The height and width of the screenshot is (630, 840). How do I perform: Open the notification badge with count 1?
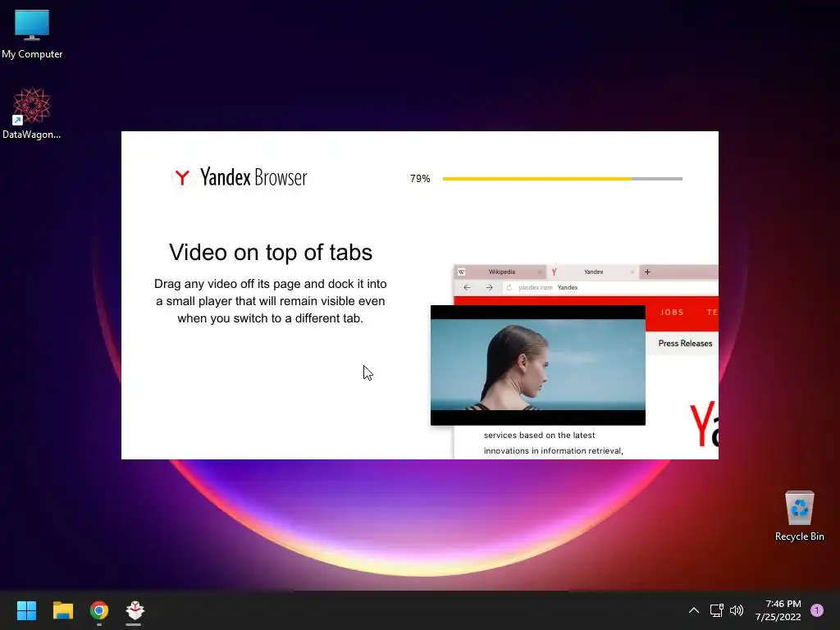point(817,610)
